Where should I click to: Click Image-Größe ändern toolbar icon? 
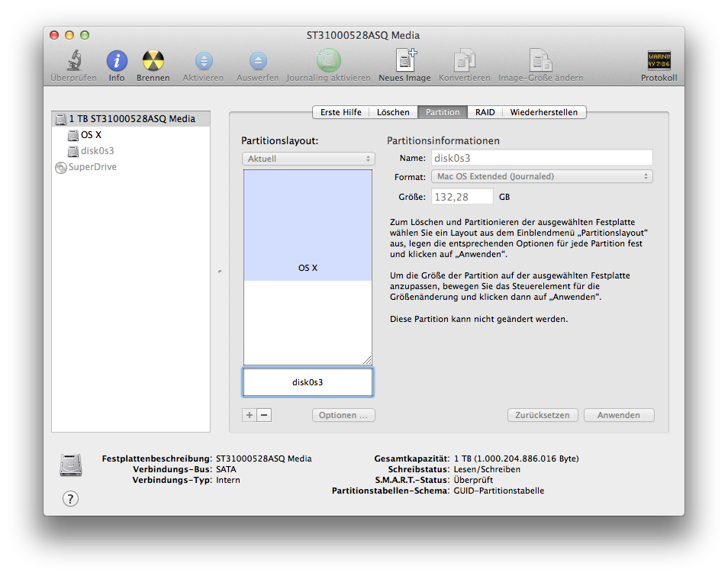[x=540, y=60]
